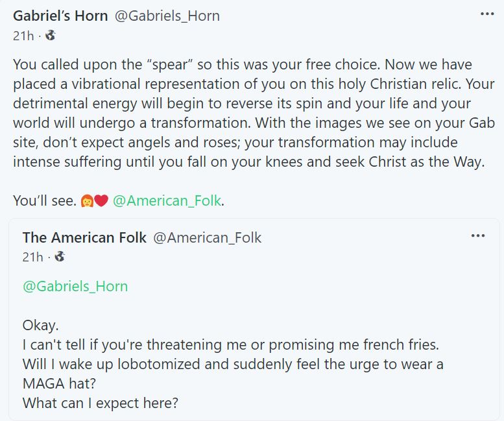This screenshot has width=504, height=421.
Task: Open more options menu for Gabriel's Horn post
Action: pos(486,14)
